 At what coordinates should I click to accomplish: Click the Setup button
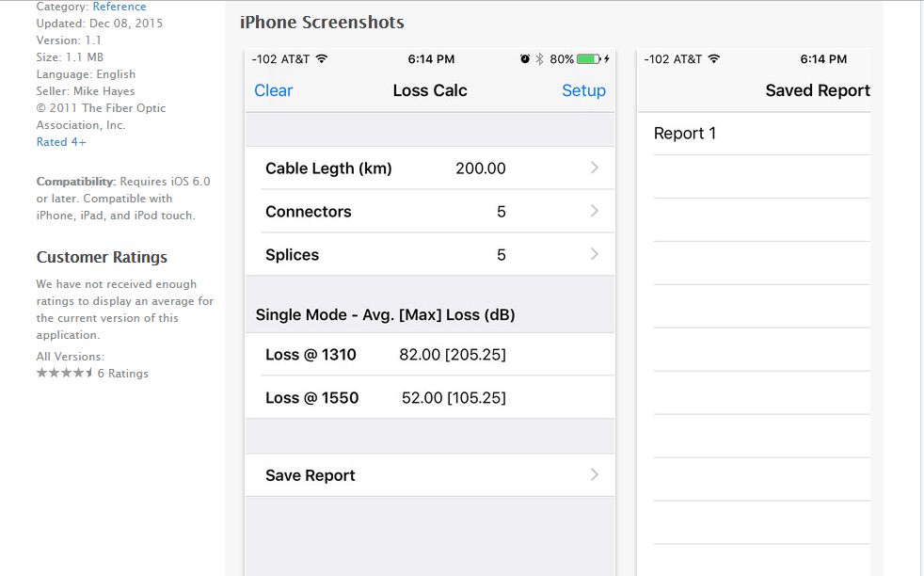[x=584, y=90]
